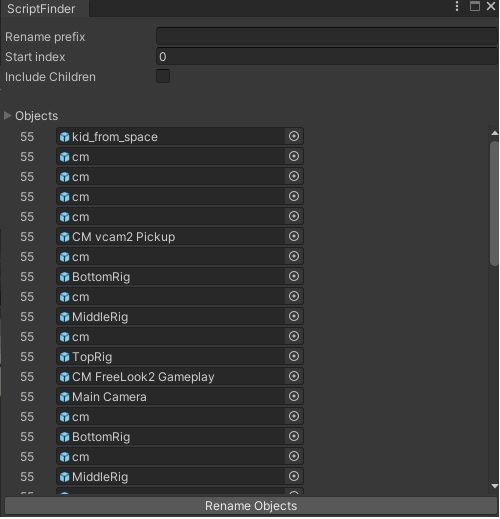500x519 pixels.
Task: Open object picker for Main Camera field
Action: [294, 396]
